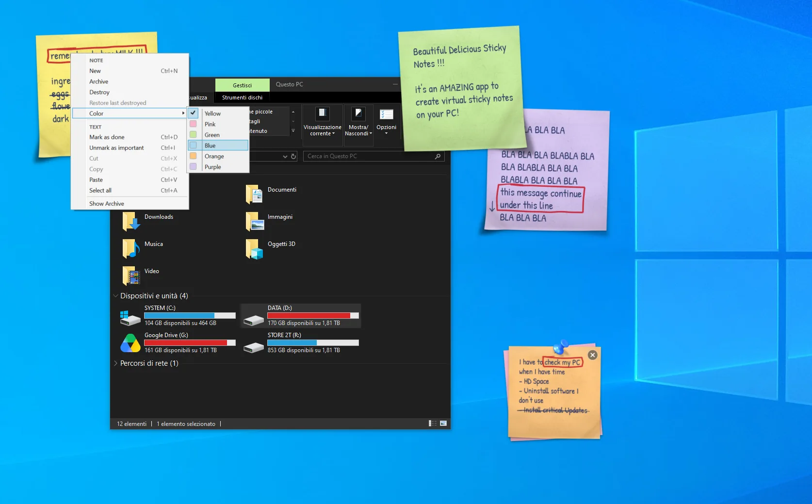812x504 pixels.
Task: Click the blue pushpin on orange note
Action: tap(561, 346)
